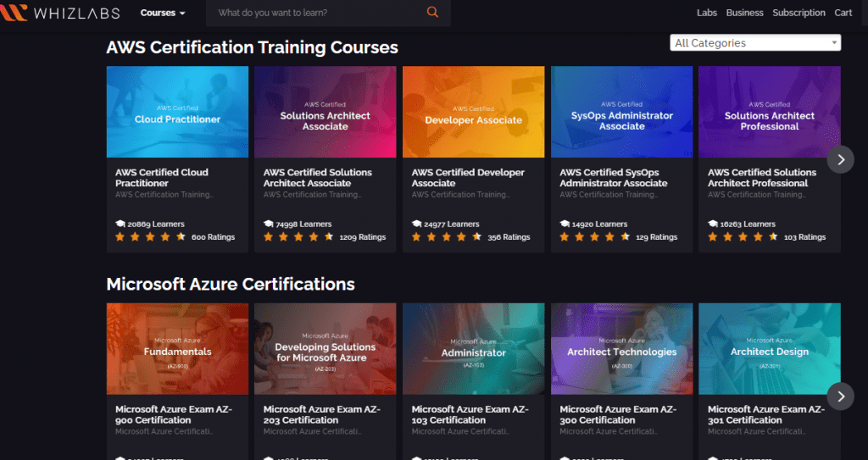Click the '103 Ratings' text
The image size is (868, 460).
point(805,237)
